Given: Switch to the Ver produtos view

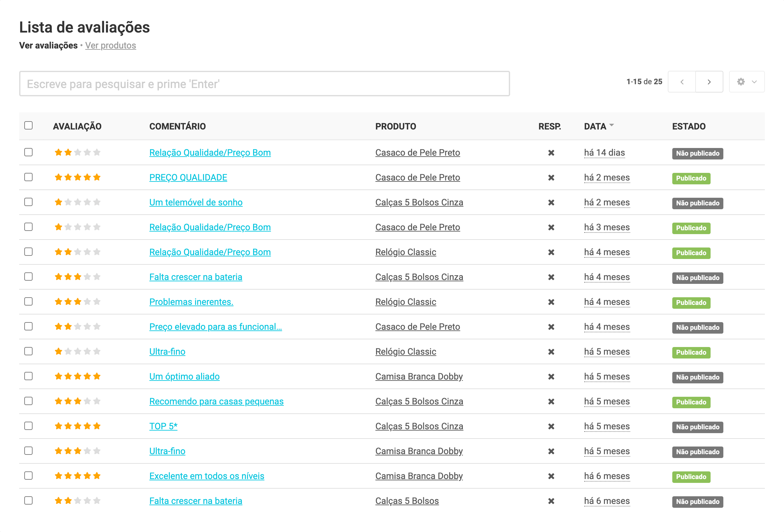Looking at the screenshot, I should (110, 46).
